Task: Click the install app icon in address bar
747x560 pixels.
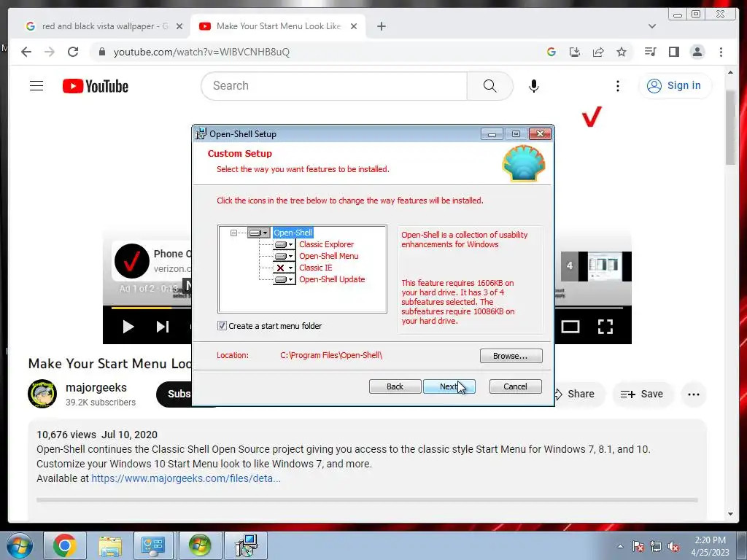Action: [575, 52]
